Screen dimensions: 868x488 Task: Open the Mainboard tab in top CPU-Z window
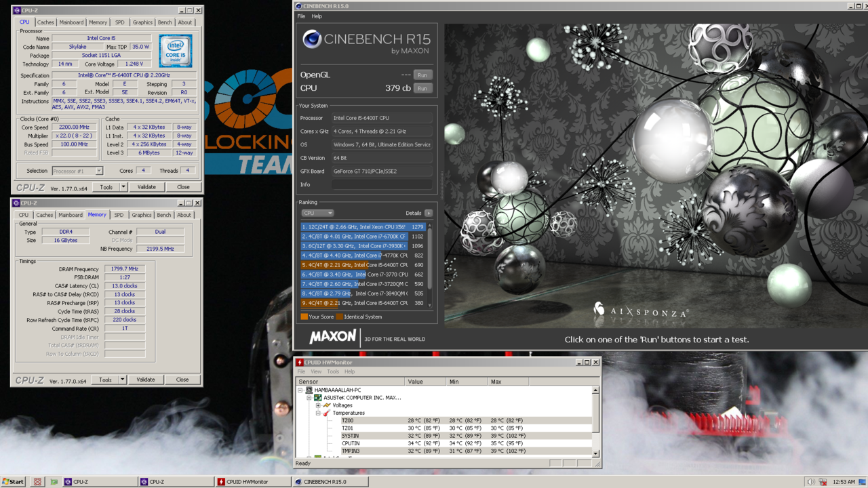(x=71, y=22)
